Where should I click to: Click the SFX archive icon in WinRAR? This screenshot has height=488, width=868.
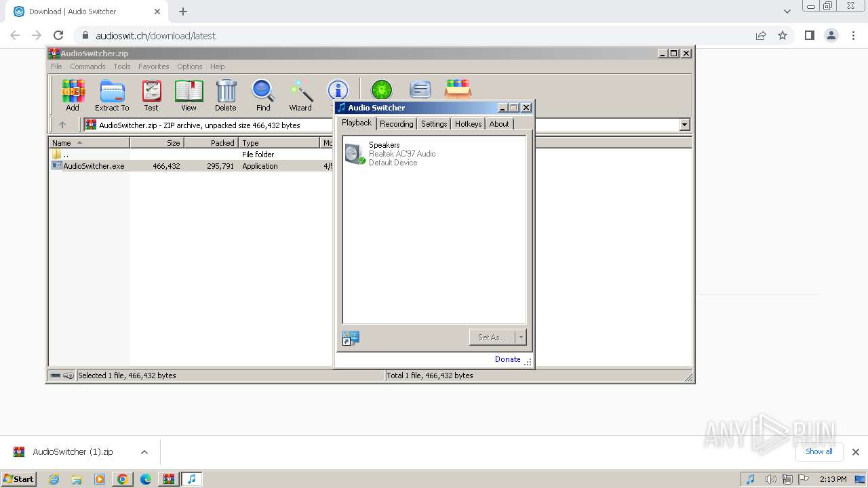pos(458,89)
